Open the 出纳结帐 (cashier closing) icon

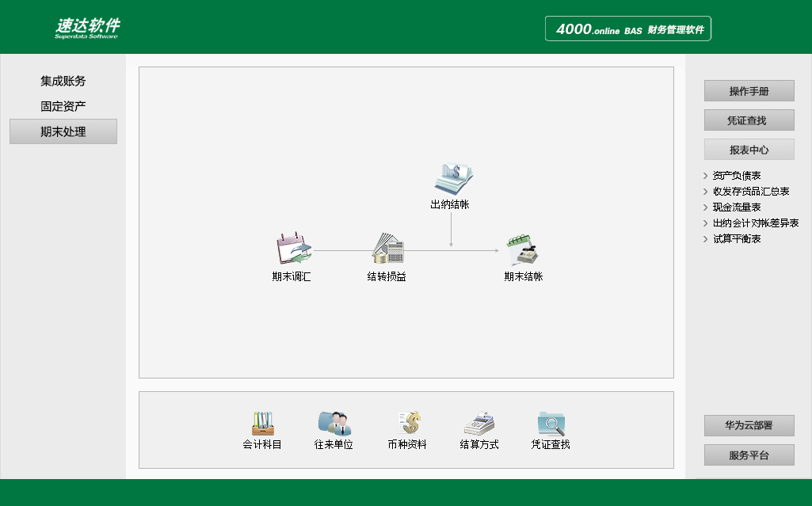(x=452, y=179)
